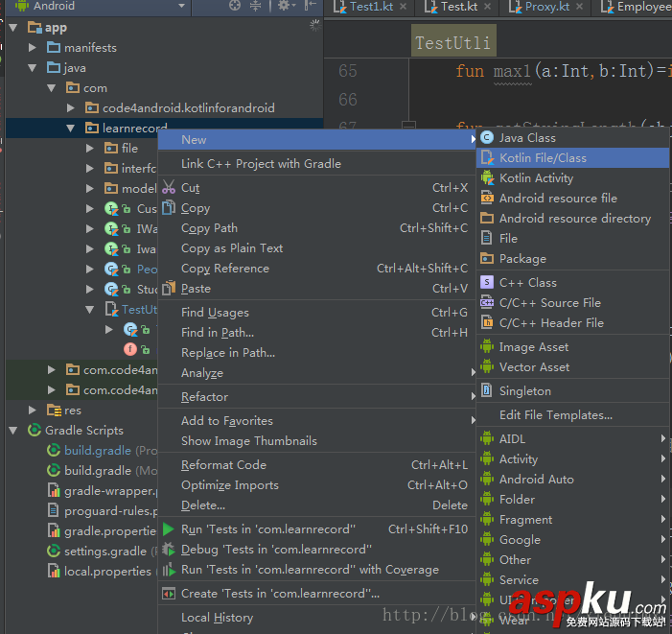Click the Kotlin File/Class icon
This screenshot has height=634, width=672.
(487, 157)
